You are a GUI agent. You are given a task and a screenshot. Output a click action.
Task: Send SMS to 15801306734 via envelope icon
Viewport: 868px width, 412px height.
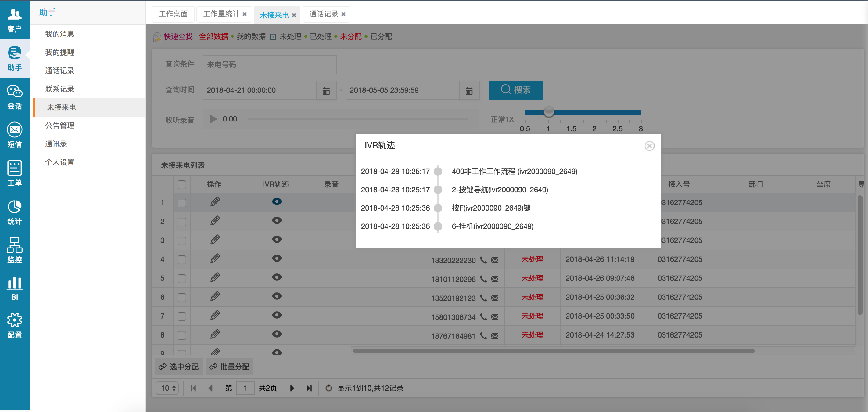click(x=494, y=317)
